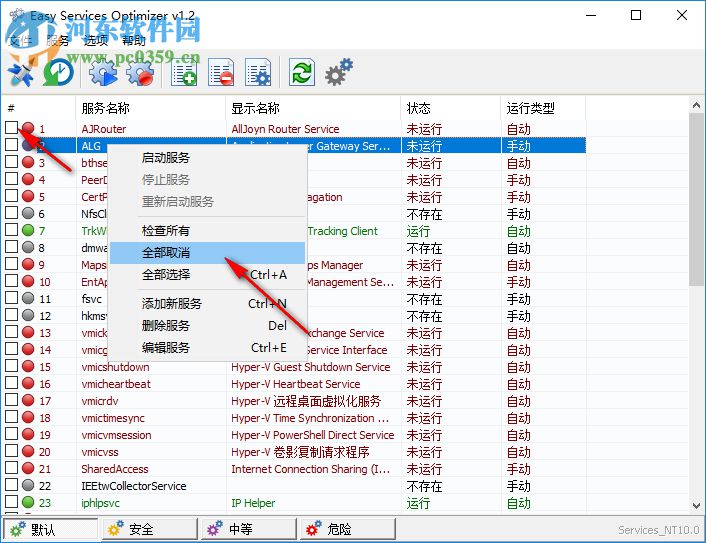Click the gear with blue play arrow icon
This screenshot has width=706, height=543.
coord(103,72)
